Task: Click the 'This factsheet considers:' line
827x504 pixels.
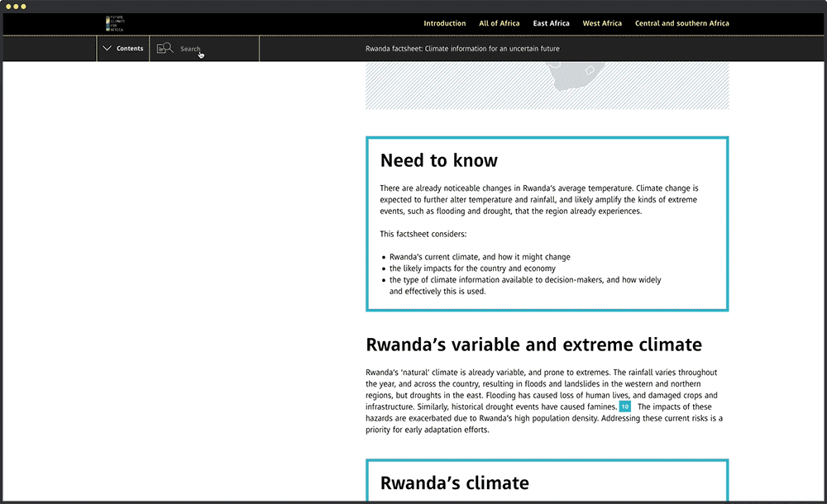Action: tap(423, 234)
